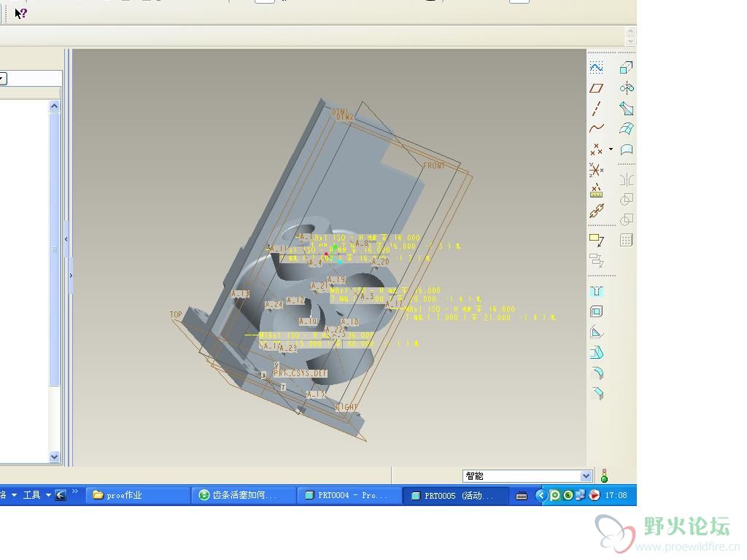Switch to the 齿条活塞如何 browser window
This screenshot has width=747, height=560.
244,495
